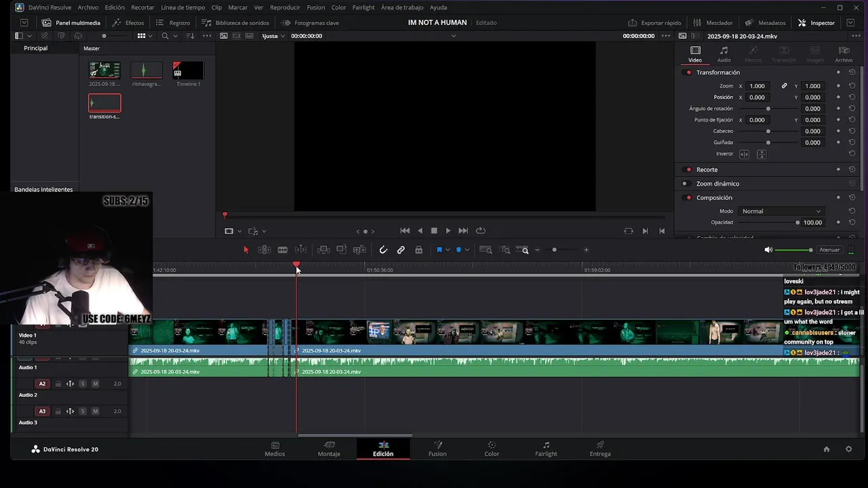The image size is (868, 488).
Task: Toggle position lock padlock in toolbar
Action: pyautogui.click(x=419, y=250)
